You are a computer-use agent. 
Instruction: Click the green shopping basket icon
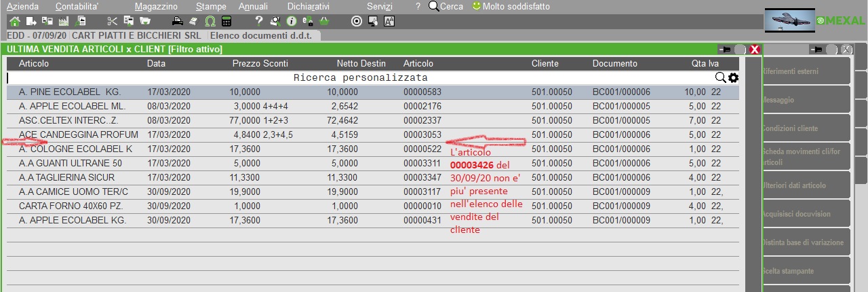tap(324, 21)
